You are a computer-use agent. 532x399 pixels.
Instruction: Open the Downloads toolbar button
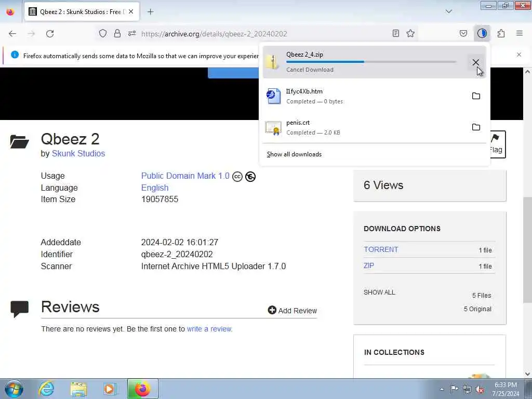coord(482,33)
